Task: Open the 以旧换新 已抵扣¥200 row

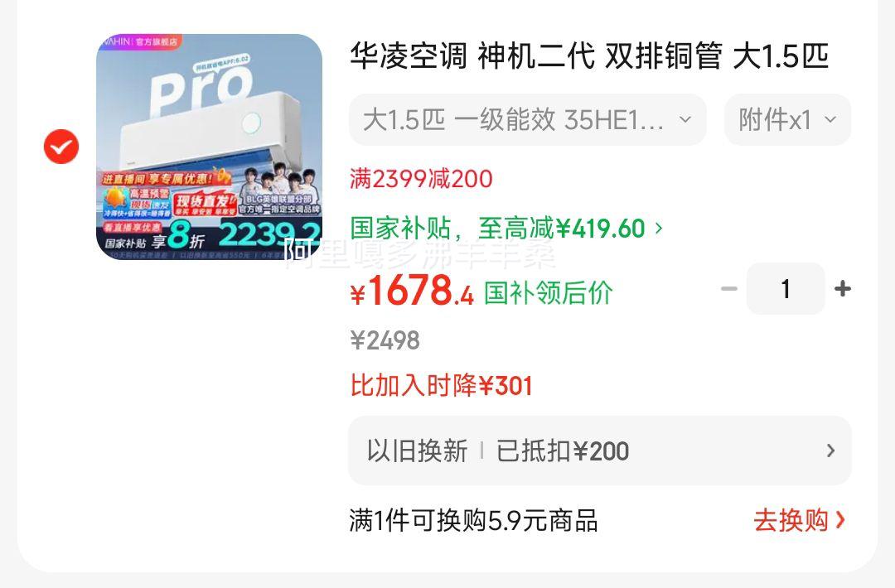Action: click(600, 451)
